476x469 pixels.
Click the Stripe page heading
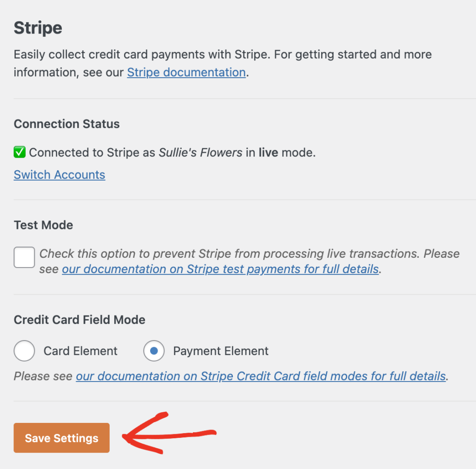38,28
